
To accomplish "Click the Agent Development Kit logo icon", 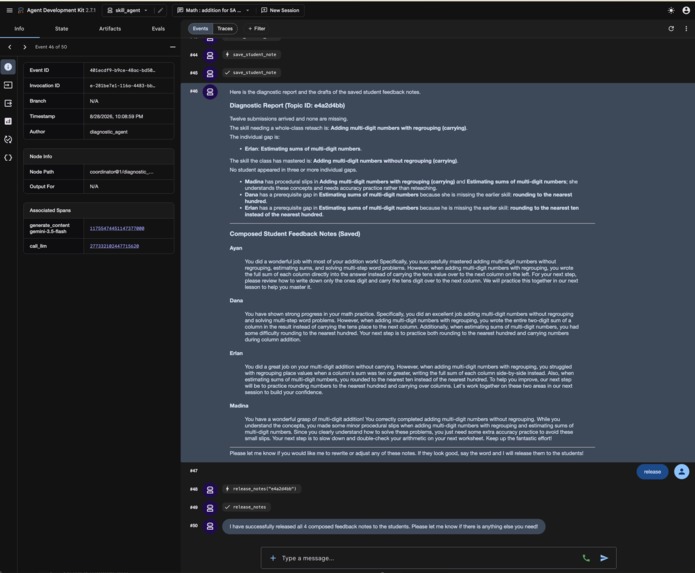I will (20, 10).
